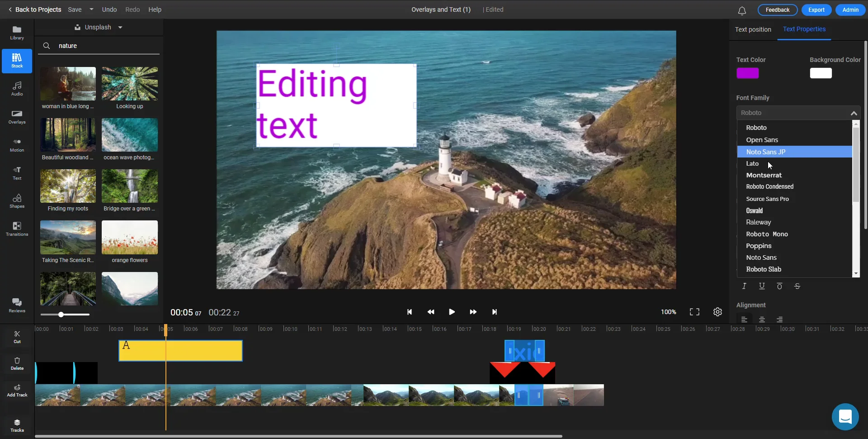
Task: Choose Lato font from list
Action: pos(794,163)
